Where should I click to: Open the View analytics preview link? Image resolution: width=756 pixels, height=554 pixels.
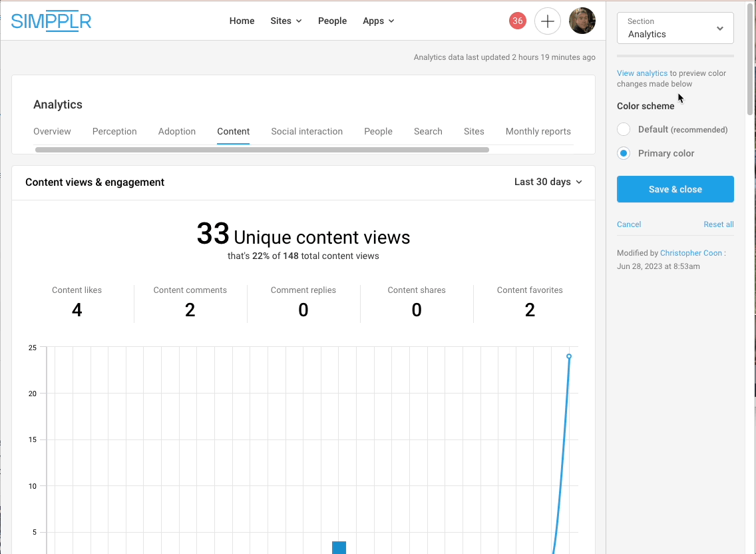pyautogui.click(x=642, y=73)
